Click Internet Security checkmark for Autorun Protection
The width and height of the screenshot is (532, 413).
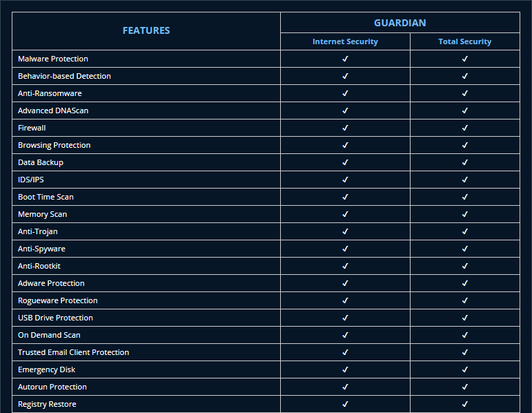coord(345,387)
